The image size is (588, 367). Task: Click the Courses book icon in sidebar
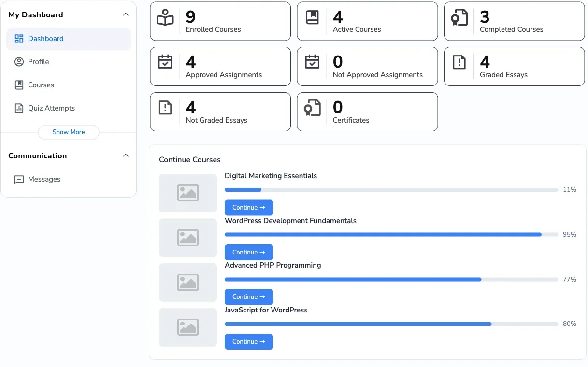(19, 85)
